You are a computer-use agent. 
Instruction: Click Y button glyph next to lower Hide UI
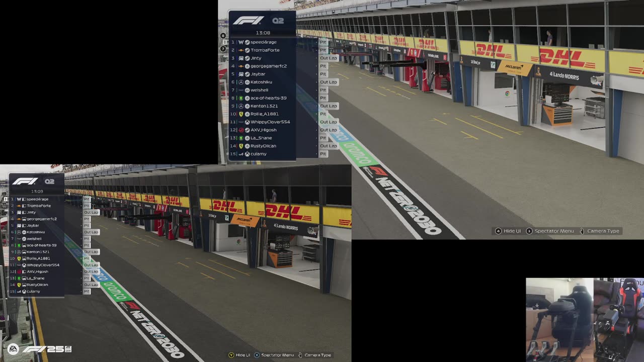tap(231, 355)
